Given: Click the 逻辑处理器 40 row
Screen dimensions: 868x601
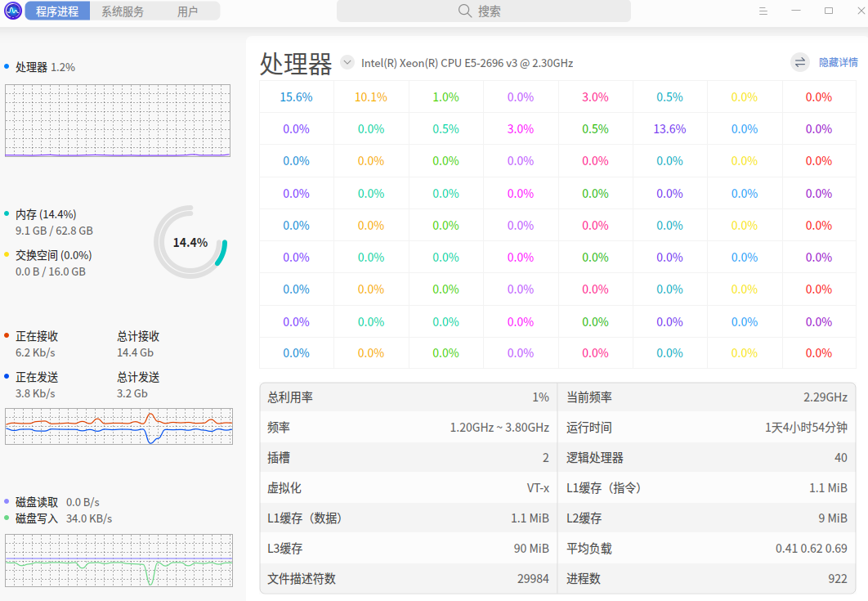Looking at the screenshot, I should 706,458.
